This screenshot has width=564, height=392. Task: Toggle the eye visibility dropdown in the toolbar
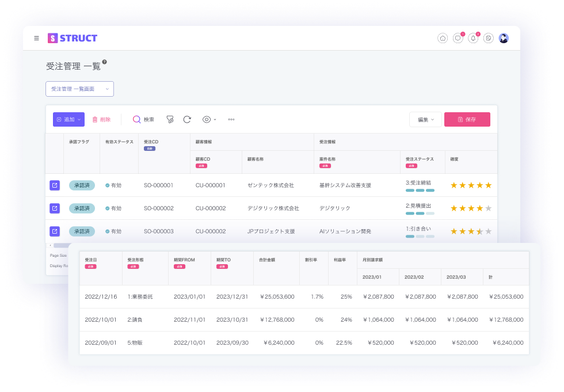208,120
